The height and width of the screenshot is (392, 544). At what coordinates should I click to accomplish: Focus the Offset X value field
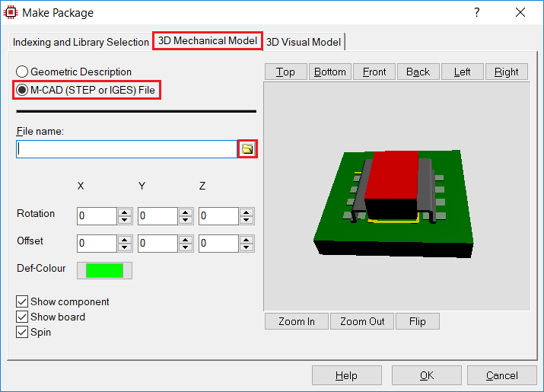click(97, 244)
